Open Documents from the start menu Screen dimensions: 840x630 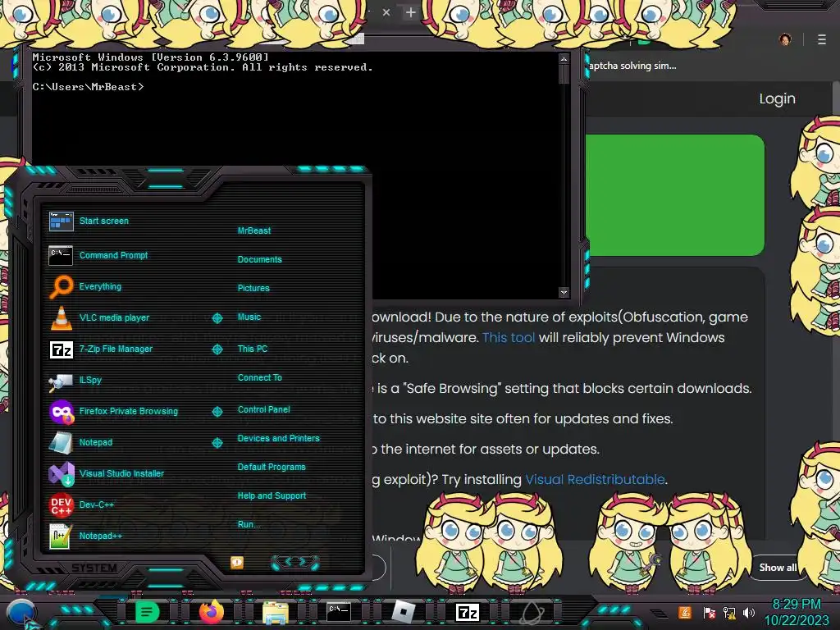(260, 259)
